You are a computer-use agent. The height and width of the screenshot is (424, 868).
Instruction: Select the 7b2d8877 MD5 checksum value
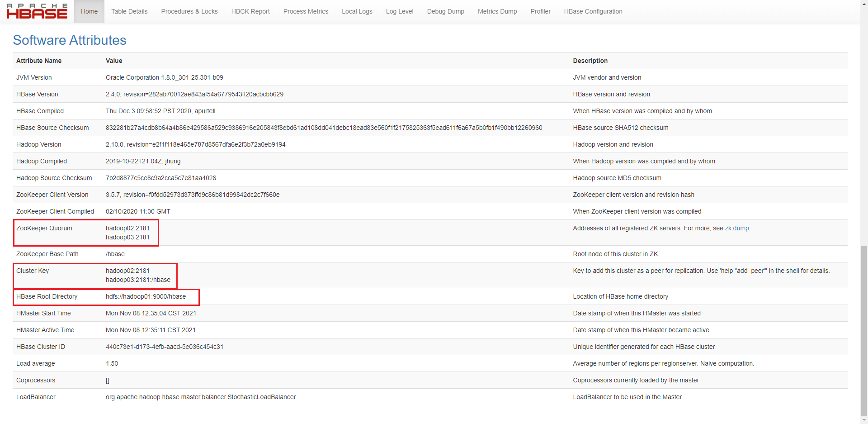(161, 178)
